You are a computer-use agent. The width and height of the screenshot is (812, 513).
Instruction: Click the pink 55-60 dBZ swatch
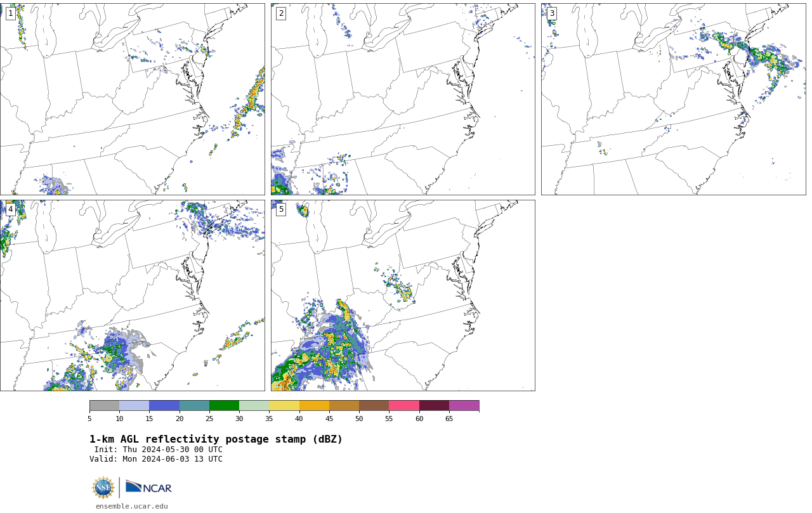tap(404, 406)
